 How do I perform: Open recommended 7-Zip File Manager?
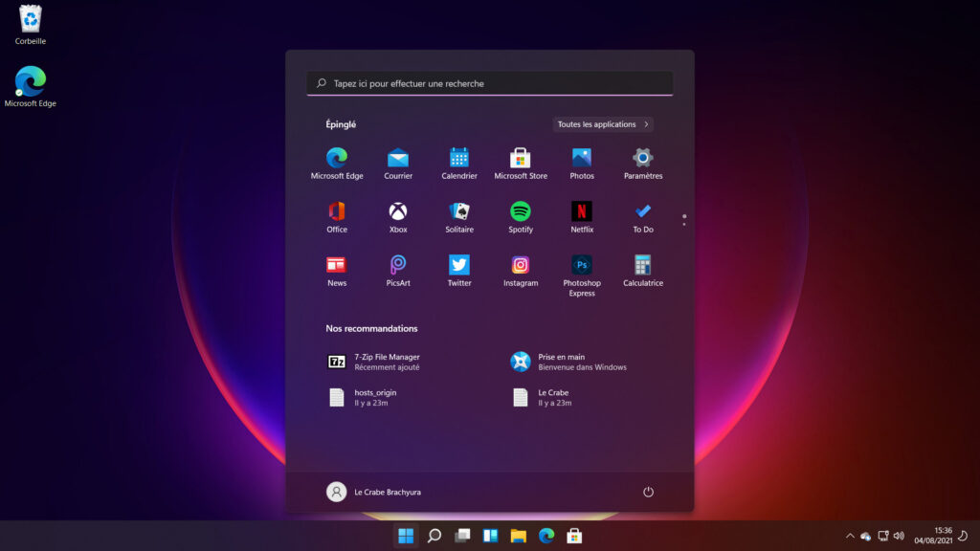(375, 362)
